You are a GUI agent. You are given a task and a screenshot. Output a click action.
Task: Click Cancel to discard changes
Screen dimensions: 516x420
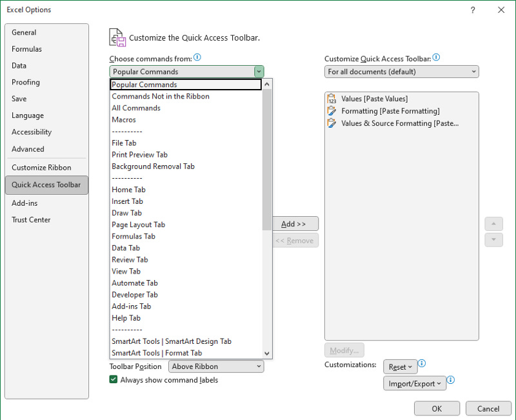tap(488, 408)
